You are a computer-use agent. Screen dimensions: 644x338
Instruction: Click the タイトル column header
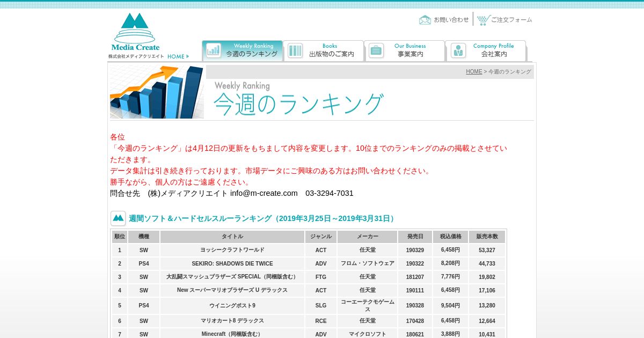click(x=232, y=237)
